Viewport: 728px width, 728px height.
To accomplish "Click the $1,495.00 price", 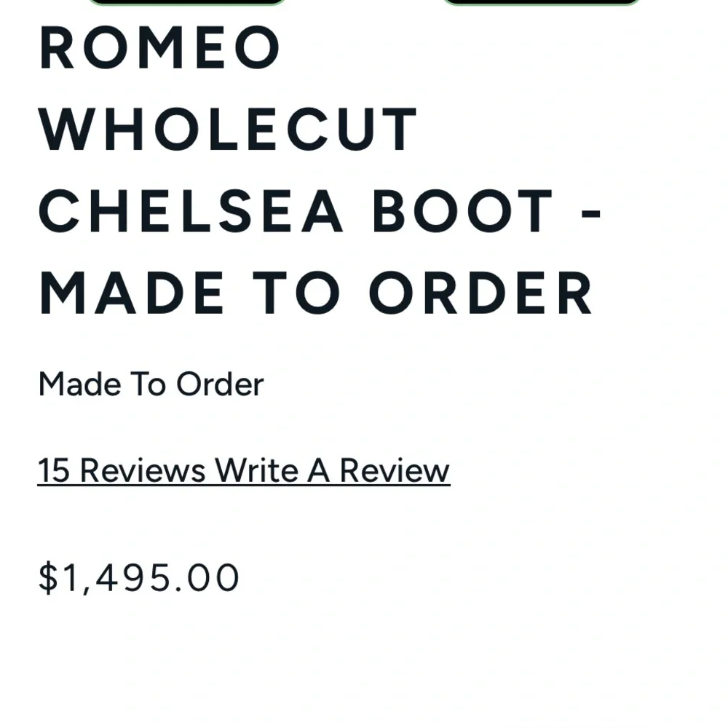I will [x=138, y=578].
